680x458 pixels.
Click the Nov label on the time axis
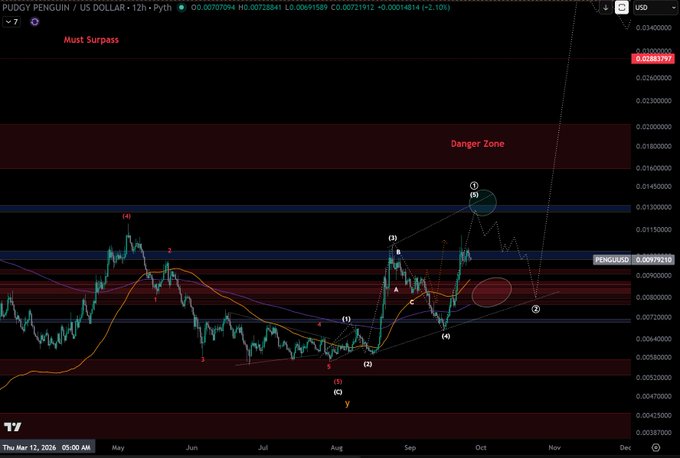coord(554,448)
